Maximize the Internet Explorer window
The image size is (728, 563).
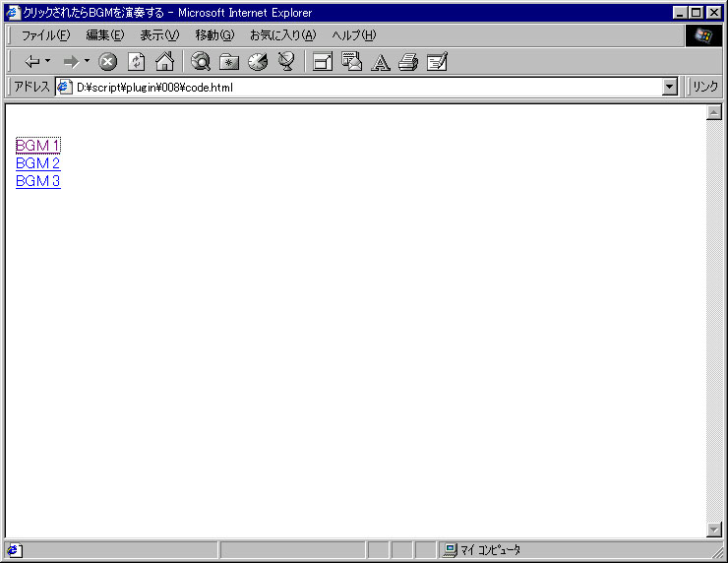click(x=696, y=13)
